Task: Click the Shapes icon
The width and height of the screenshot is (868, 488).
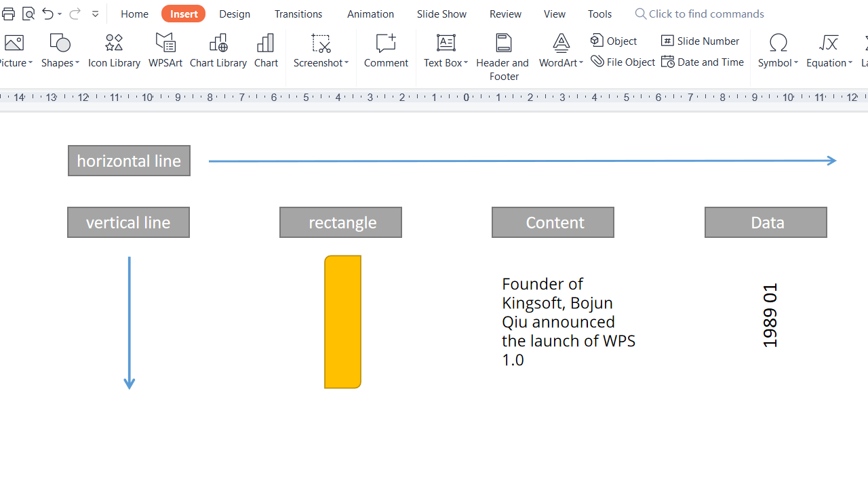Action: [x=60, y=43]
